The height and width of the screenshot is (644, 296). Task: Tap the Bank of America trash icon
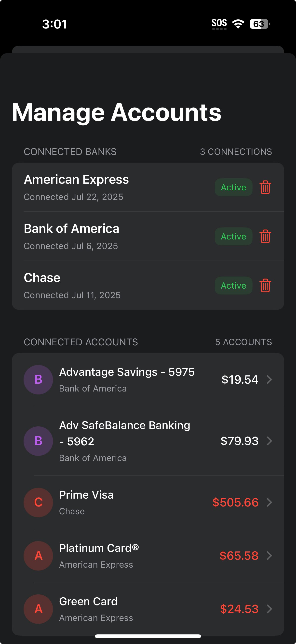[265, 236]
